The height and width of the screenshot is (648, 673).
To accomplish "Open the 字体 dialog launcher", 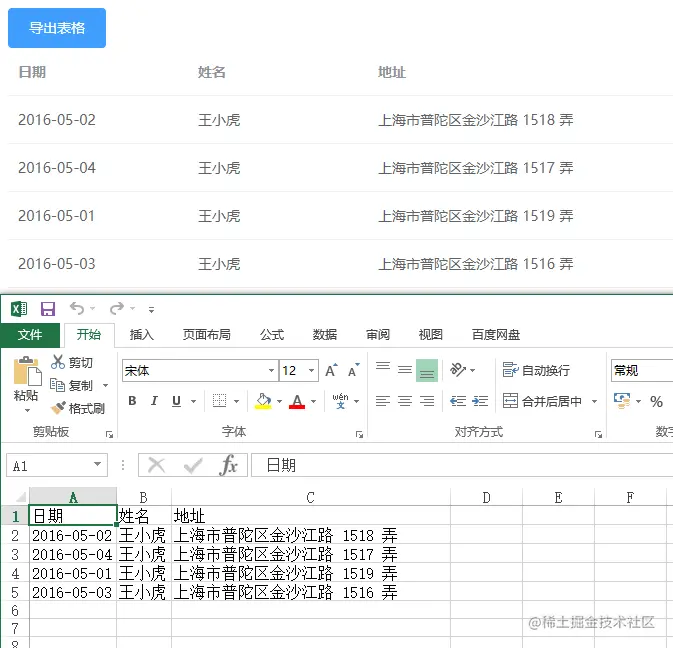I will coord(359,435).
